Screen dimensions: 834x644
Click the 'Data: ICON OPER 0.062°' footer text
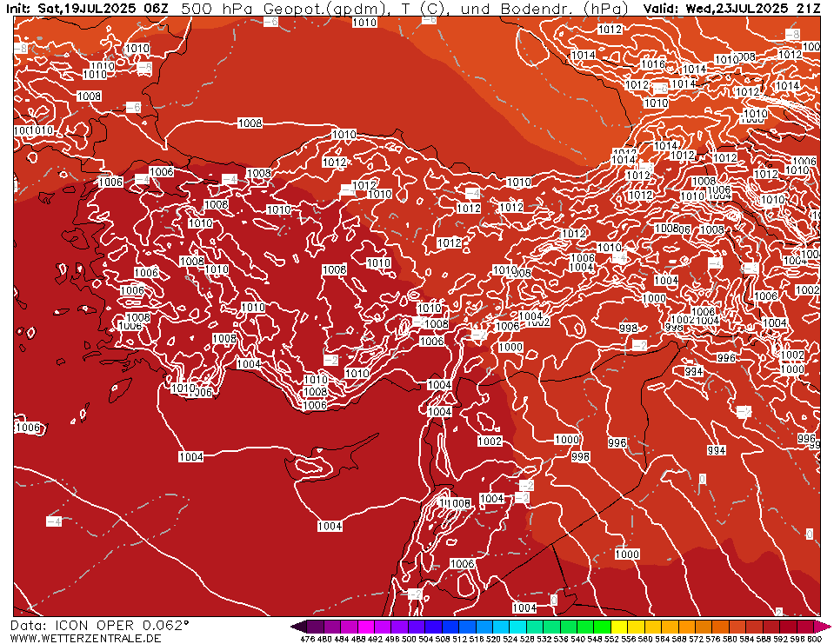[x=99, y=626]
